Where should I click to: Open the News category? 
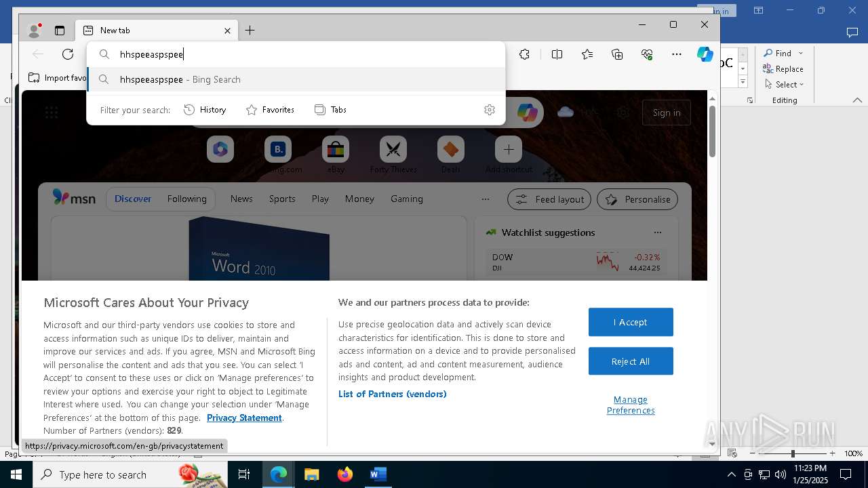(241, 199)
